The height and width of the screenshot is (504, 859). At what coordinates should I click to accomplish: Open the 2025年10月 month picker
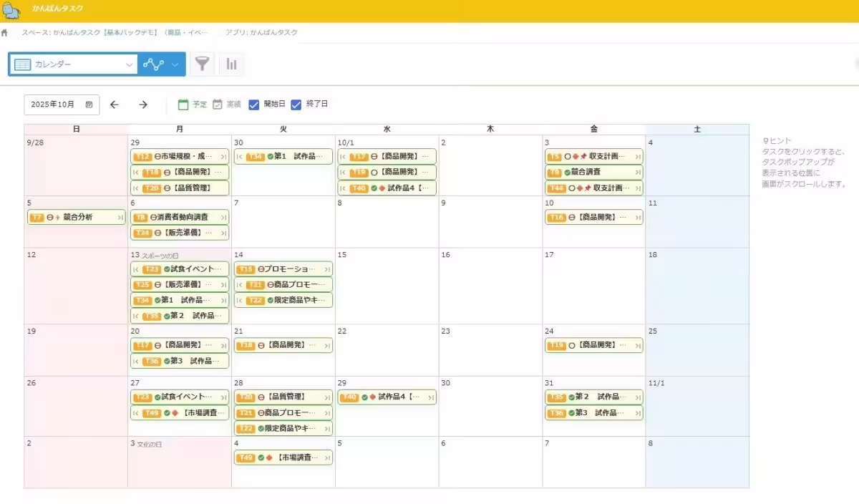[53, 105]
